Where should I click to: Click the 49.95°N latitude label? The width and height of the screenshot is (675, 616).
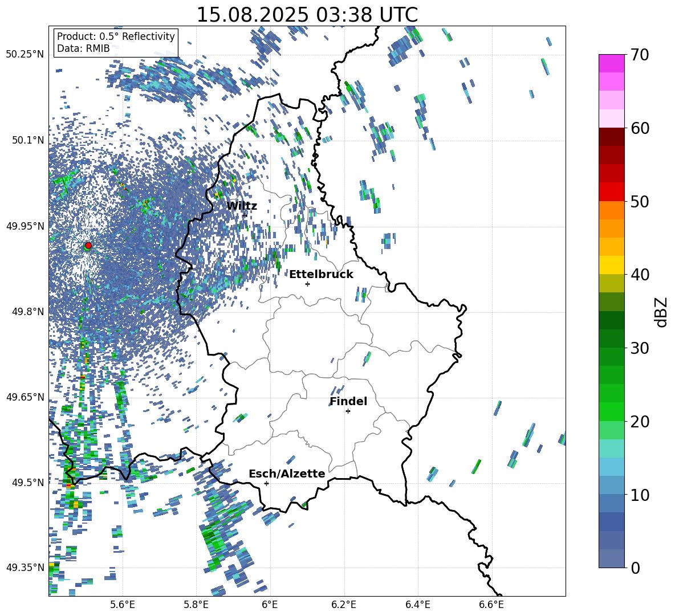25,226
